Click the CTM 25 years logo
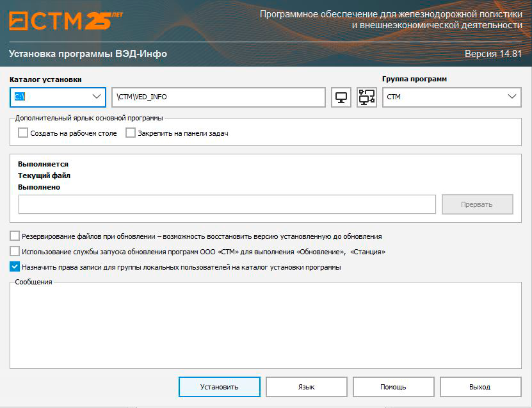532x408 pixels. (x=66, y=20)
